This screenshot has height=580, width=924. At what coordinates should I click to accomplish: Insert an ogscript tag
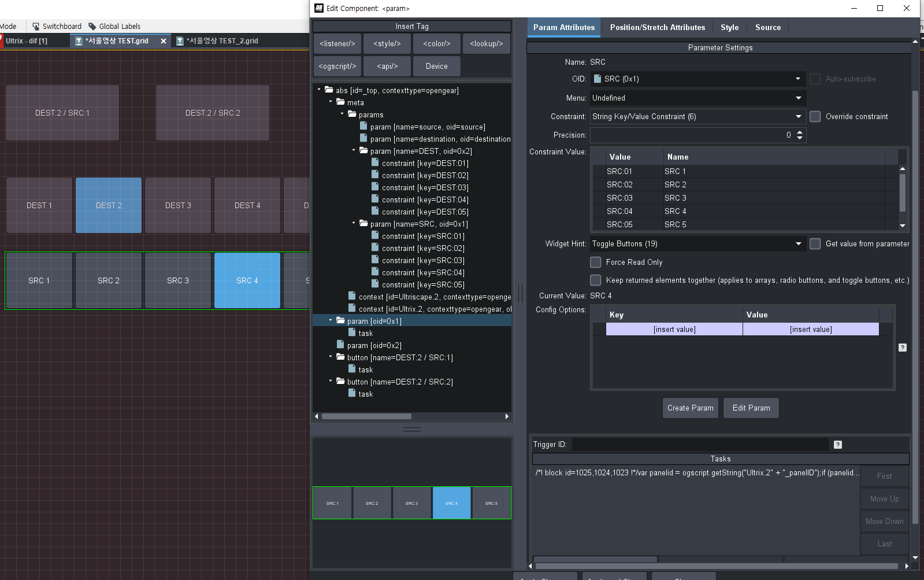tap(337, 67)
